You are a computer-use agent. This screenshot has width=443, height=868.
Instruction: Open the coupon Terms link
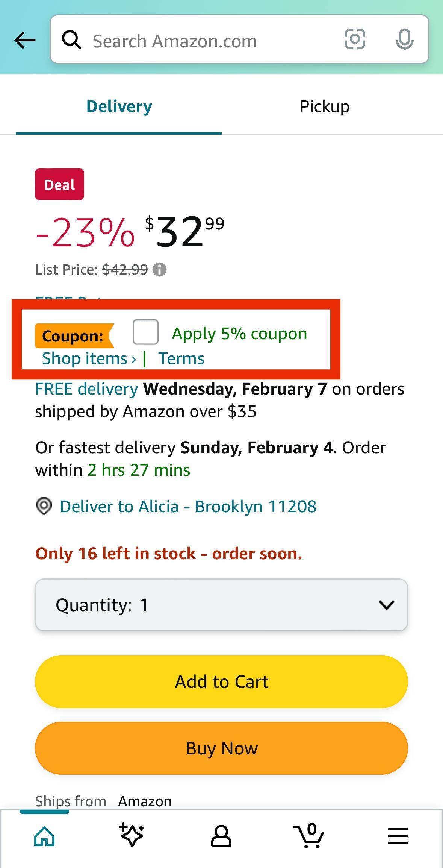pyautogui.click(x=181, y=358)
